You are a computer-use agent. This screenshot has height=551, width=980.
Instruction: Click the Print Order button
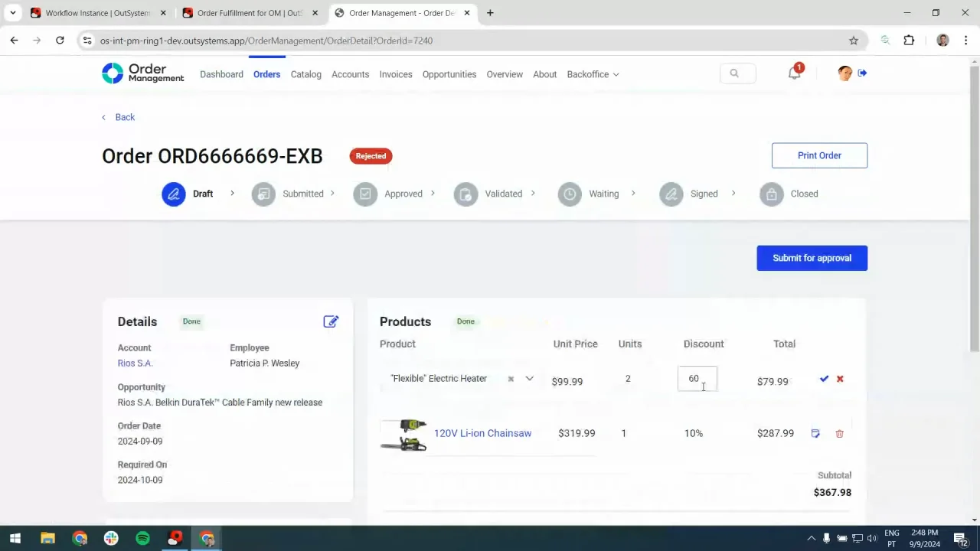(x=819, y=155)
